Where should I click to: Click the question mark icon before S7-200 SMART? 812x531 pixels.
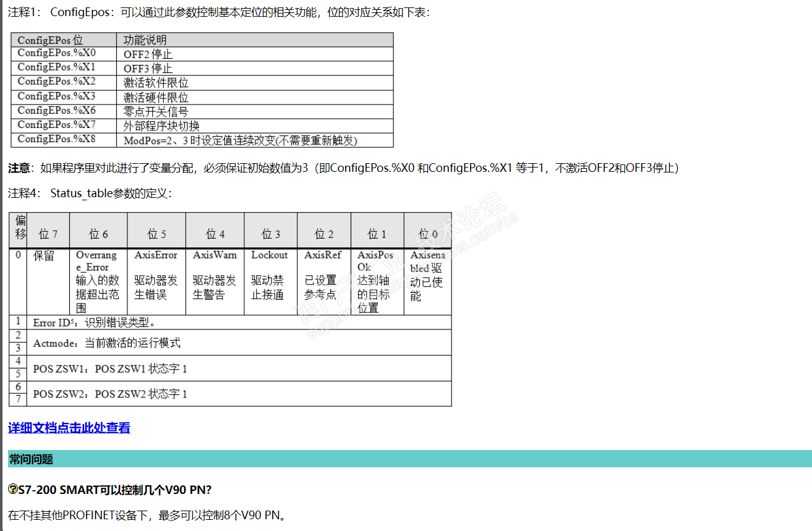tap(13, 490)
